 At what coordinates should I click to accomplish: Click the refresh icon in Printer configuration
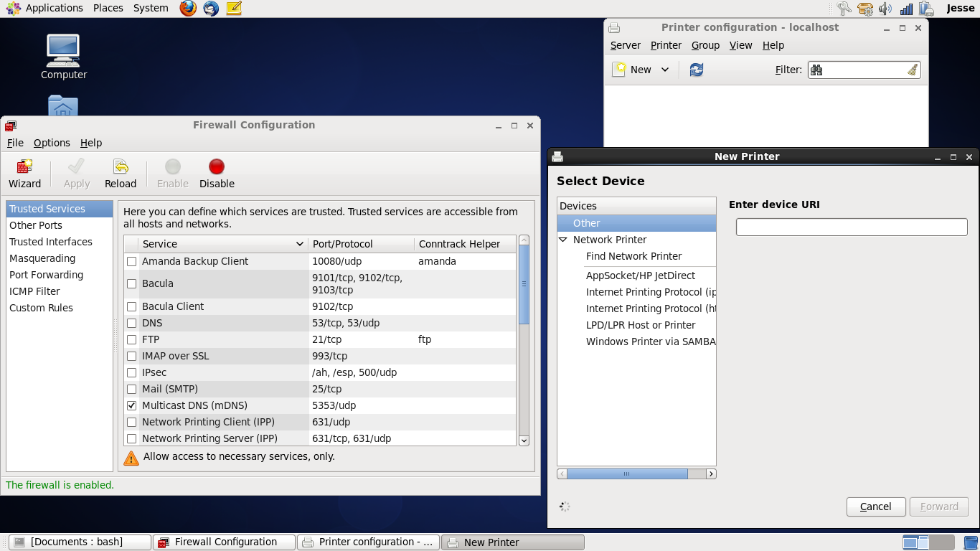[x=696, y=70]
